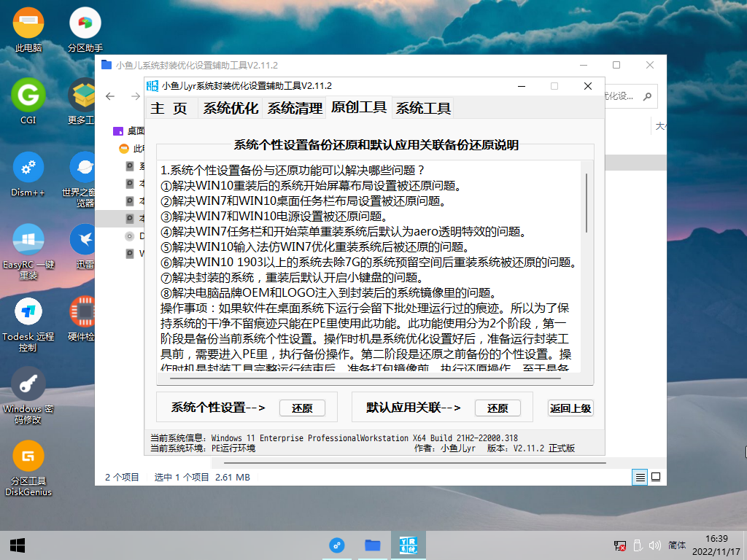747x560 pixels.
Task: Click the clock showing 16:39
Action: pyautogui.click(x=716, y=539)
